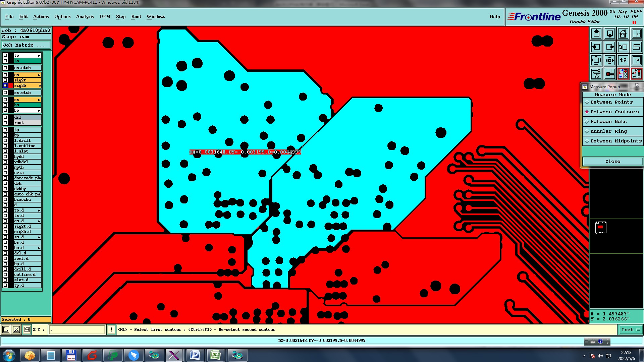Toggle display checkbox for layer drl
Image resolution: width=644 pixels, height=362 pixels.
pos(5,117)
